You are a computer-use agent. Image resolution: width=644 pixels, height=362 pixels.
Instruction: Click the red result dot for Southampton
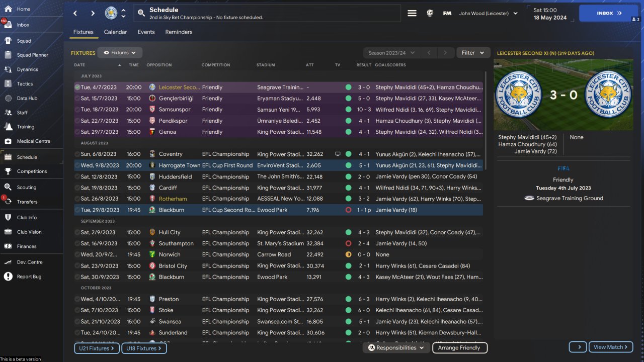coord(348,243)
